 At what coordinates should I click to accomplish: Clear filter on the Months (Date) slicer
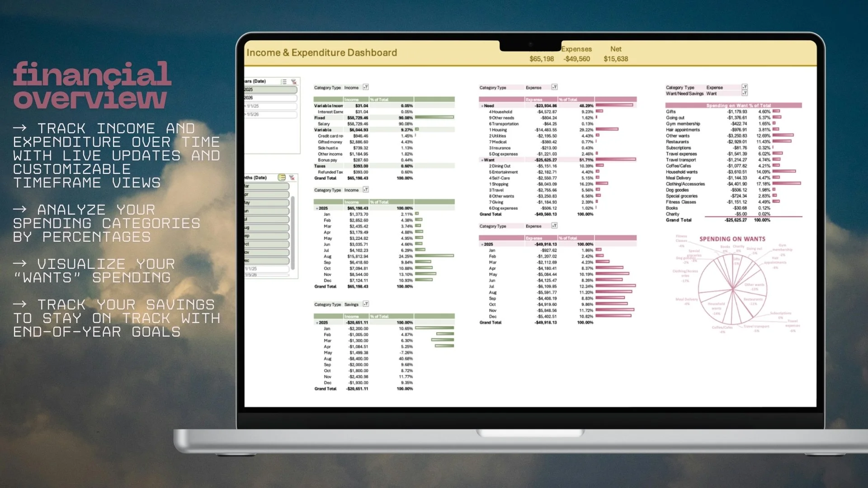pos(292,178)
